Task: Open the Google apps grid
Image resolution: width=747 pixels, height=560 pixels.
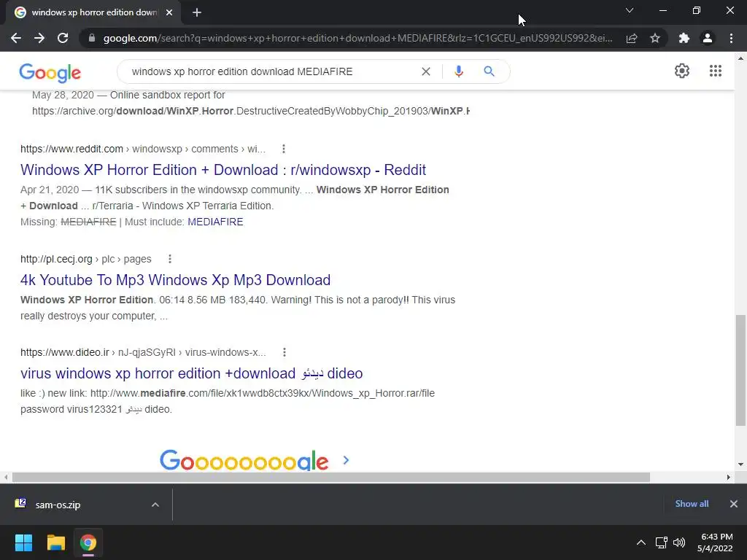Action: pos(715,71)
